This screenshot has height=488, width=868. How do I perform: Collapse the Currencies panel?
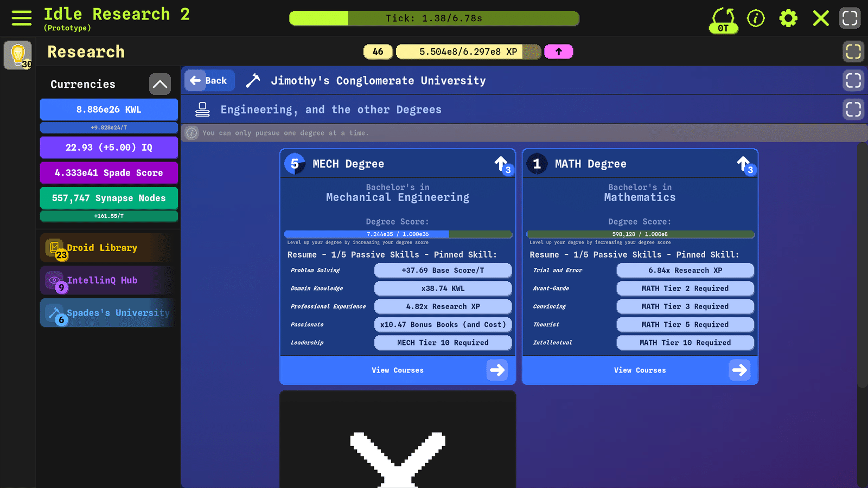[x=160, y=84]
